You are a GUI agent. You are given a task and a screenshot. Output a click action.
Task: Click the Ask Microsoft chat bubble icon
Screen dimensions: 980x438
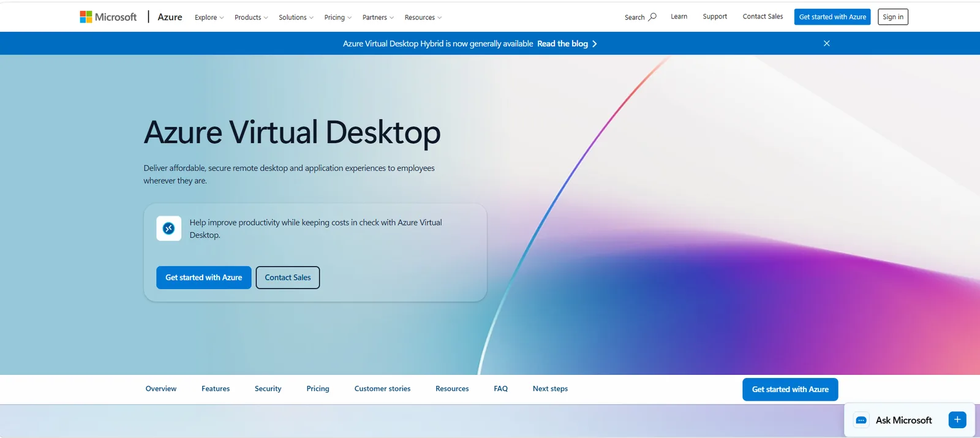[861, 420]
